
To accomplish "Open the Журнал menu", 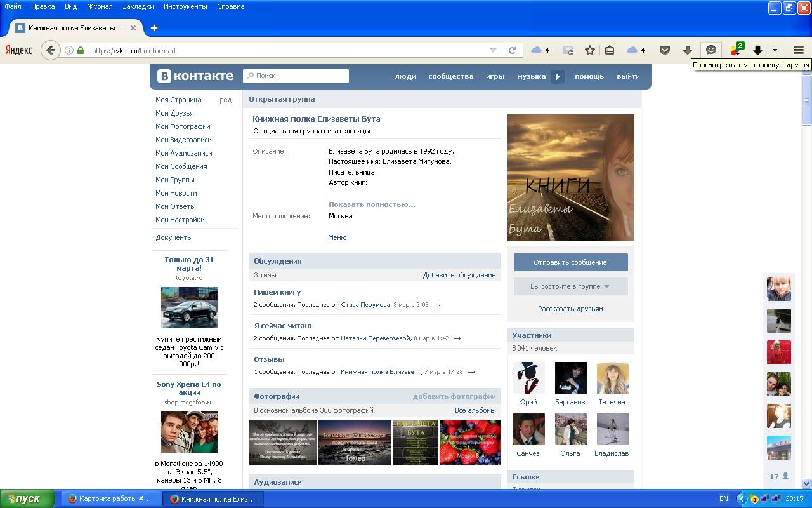I will [x=100, y=6].
